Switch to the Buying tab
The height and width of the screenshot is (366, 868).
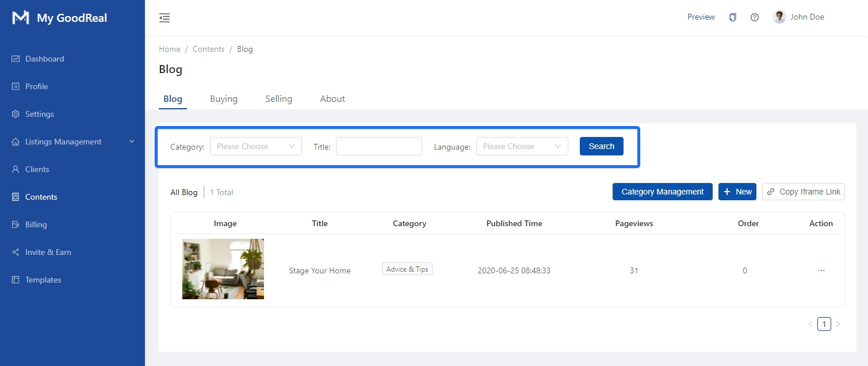[224, 99]
